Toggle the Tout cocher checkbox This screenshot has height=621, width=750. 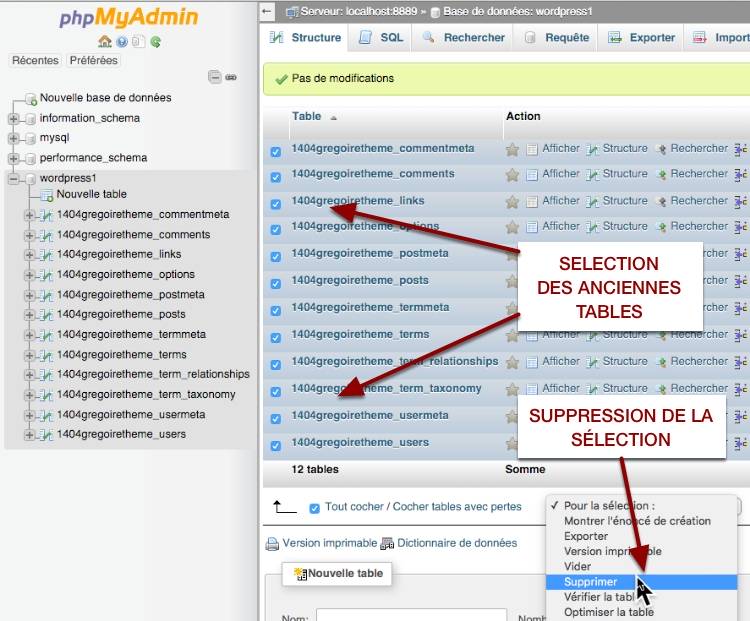pyautogui.click(x=314, y=508)
